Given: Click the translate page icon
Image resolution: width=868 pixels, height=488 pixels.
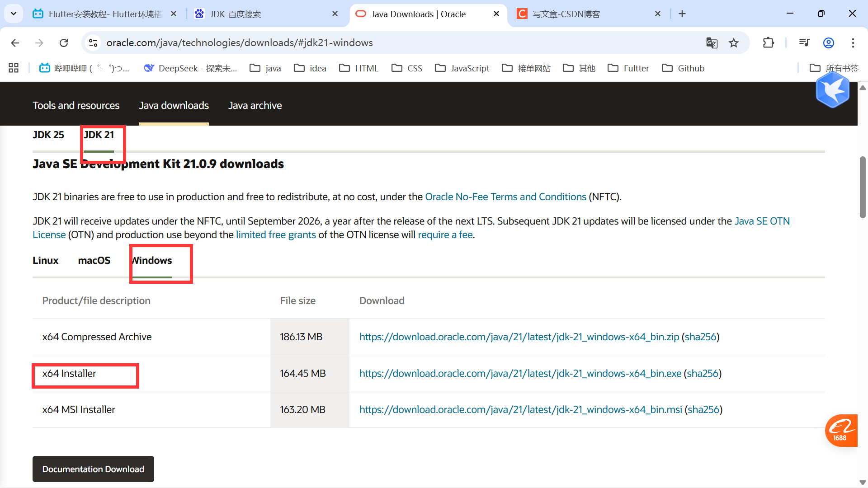Looking at the screenshot, I should (x=712, y=43).
